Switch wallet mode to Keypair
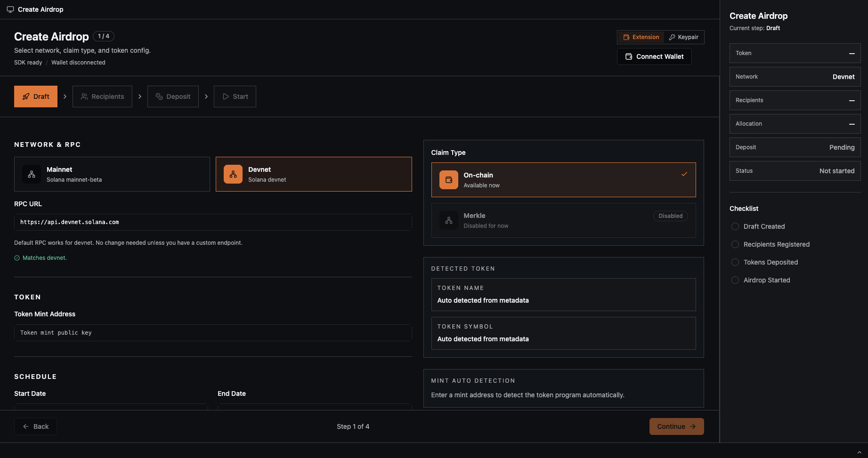The width and height of the screenshot is (868, 458). click(684, 37)
